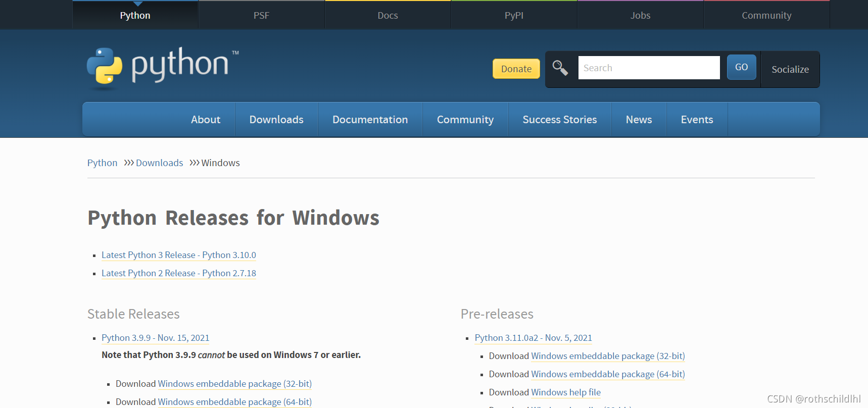Follow the Downloads breadcrumb link

tap(159, 163)
